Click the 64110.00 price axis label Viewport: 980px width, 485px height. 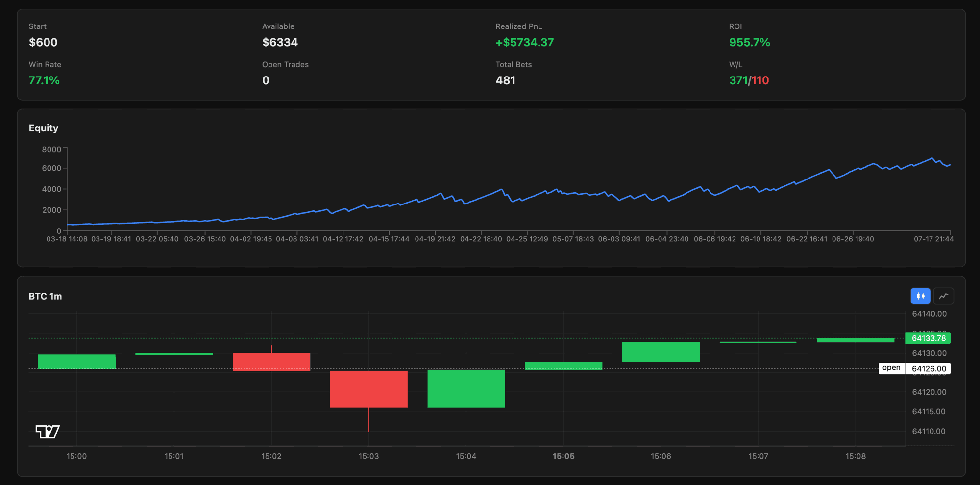pos(929,432)
